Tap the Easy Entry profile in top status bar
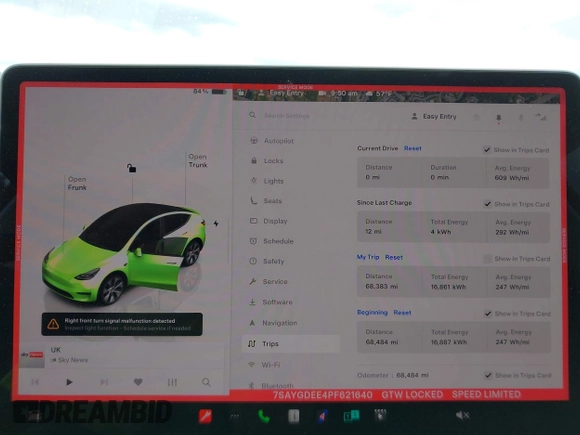 point(281,94)
